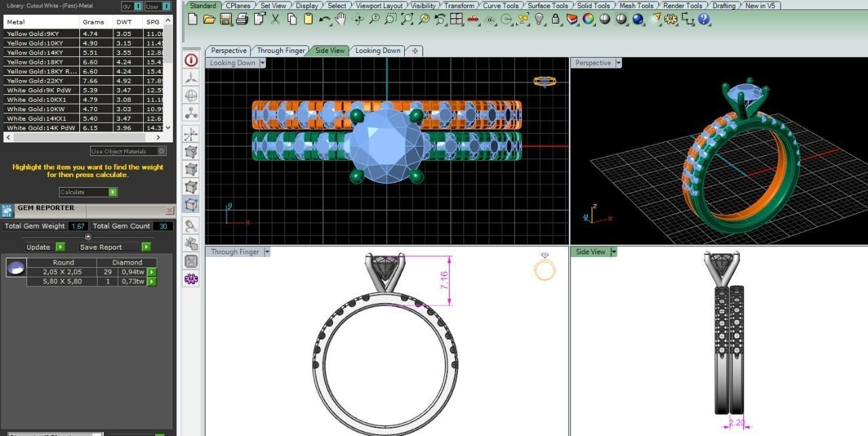The height and width of the screenshot is (436, 868).
Task: Click the Update button in Gem Reporter
Action: (45, 247)
